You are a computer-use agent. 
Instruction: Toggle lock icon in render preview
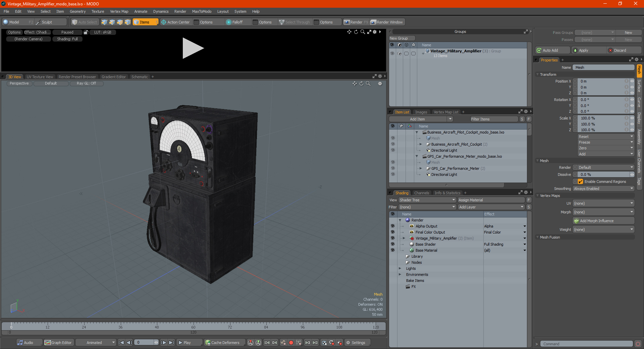[x=86, y=32]
